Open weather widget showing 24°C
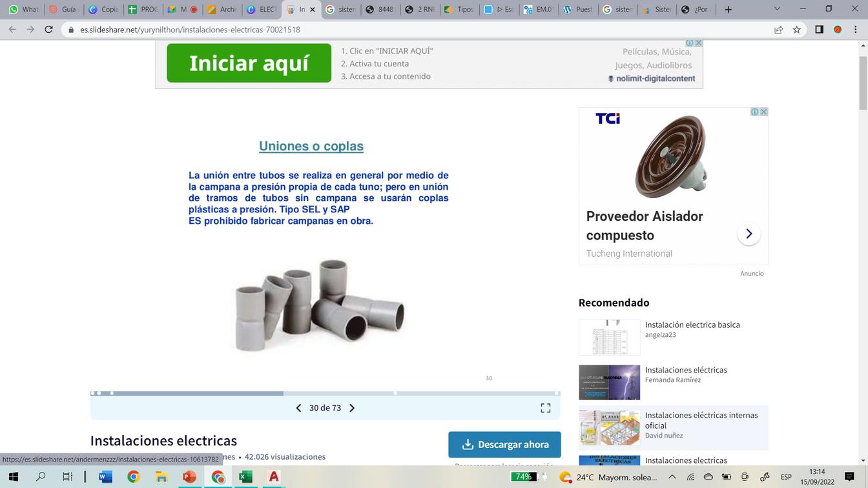 608,477
